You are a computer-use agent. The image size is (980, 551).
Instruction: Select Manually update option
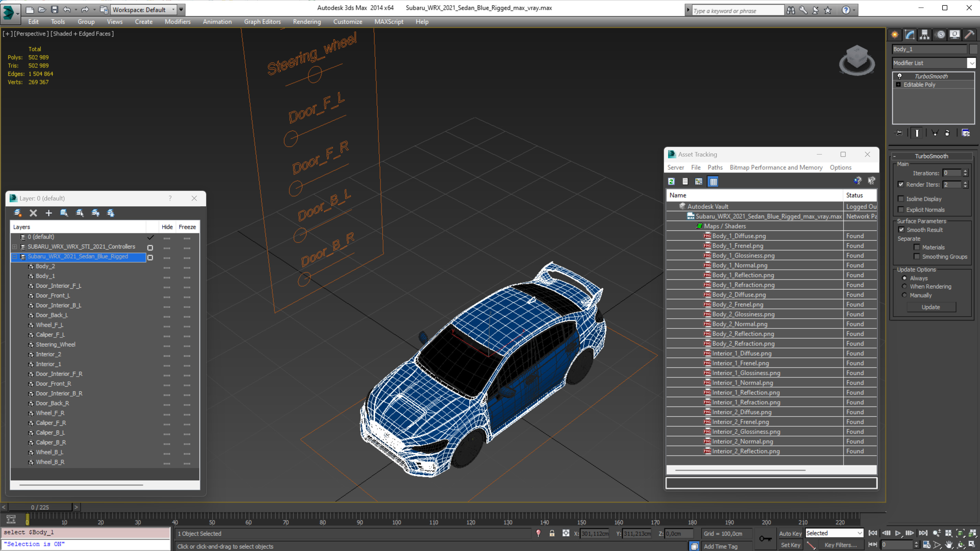click(x=905, y=295)
